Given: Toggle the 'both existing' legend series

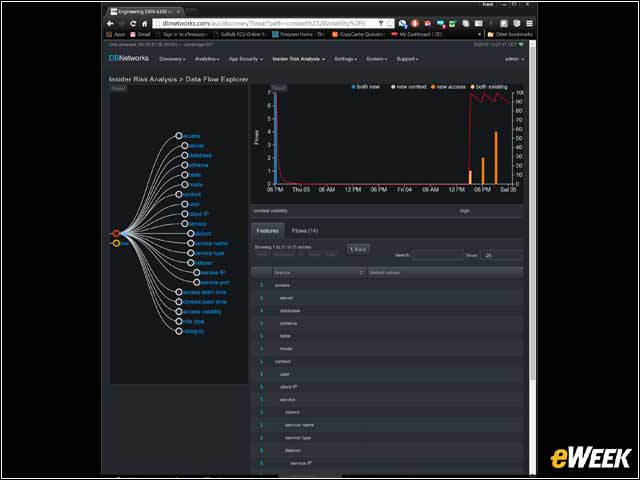Looking at the screenshot, I should point(489,87).
